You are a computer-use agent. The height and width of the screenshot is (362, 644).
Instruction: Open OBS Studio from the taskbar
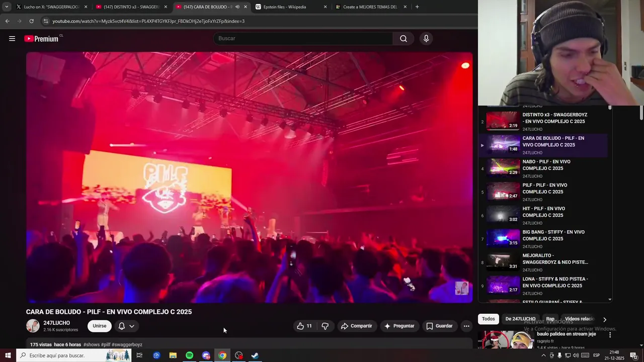238,355
